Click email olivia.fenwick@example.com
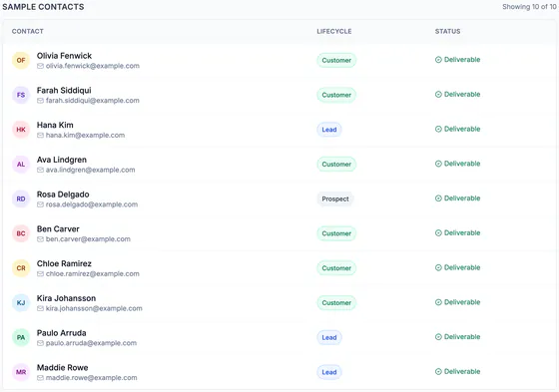The image size is (559, 392). point(92,66)
